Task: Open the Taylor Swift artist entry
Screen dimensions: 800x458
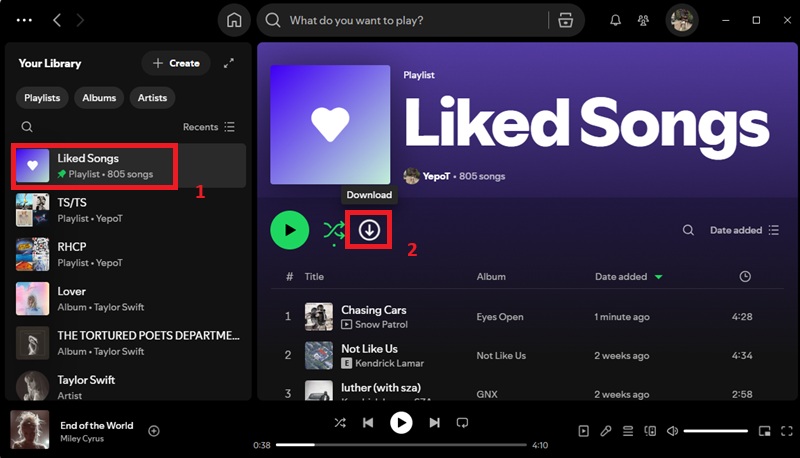Action: pos(128,386)
